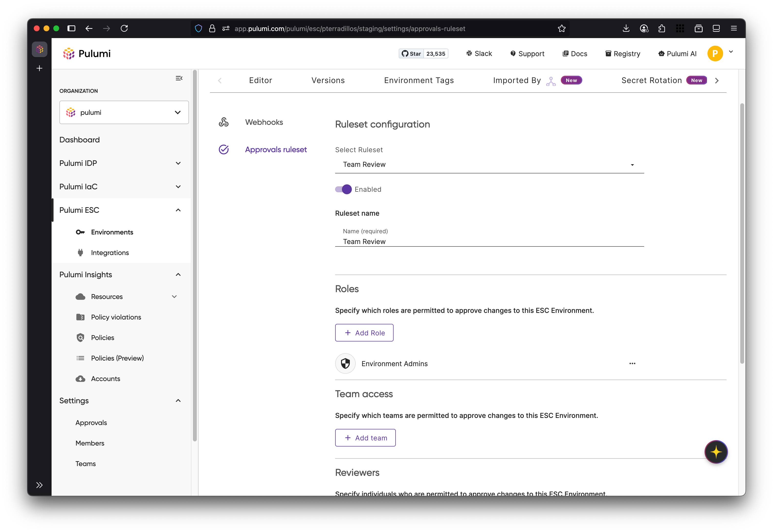Click the Add Role button
Image resolution: width=773 pixels, height=532 pixels.
click(364, 333)
